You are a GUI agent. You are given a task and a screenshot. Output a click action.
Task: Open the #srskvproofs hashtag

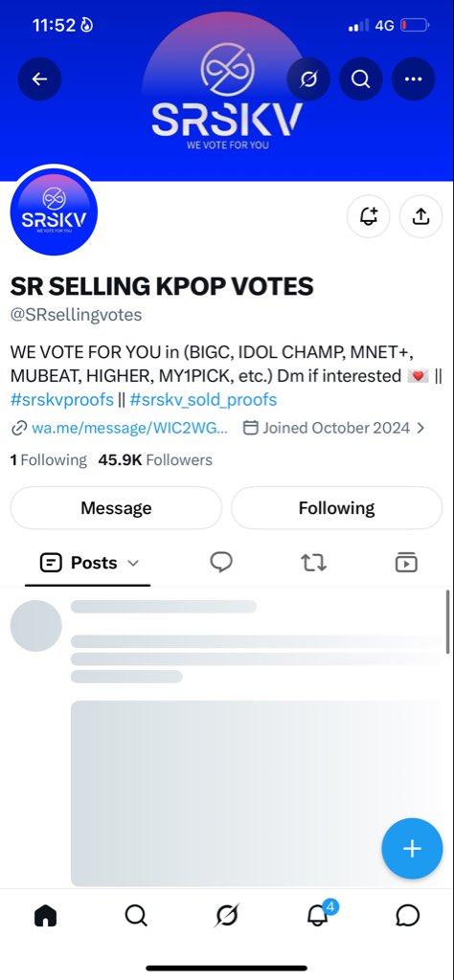coord(62,399)
